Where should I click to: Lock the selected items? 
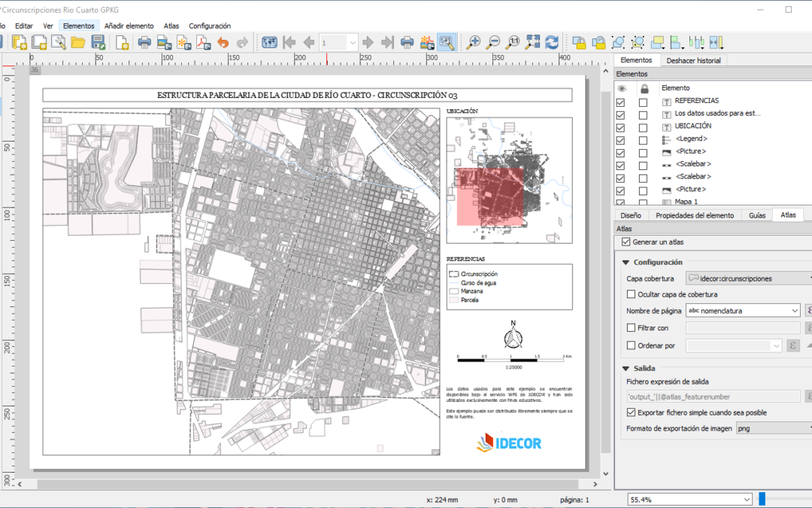(x=579, y=42)
